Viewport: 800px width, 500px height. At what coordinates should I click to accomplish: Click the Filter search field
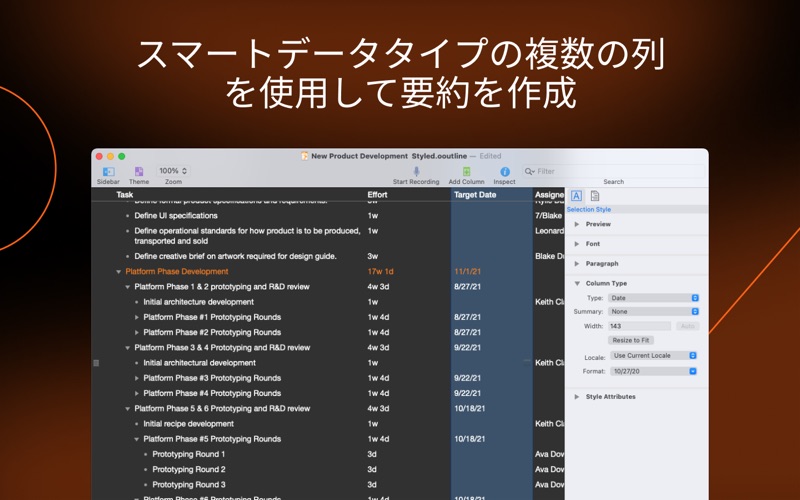click(x=613, y=171)
